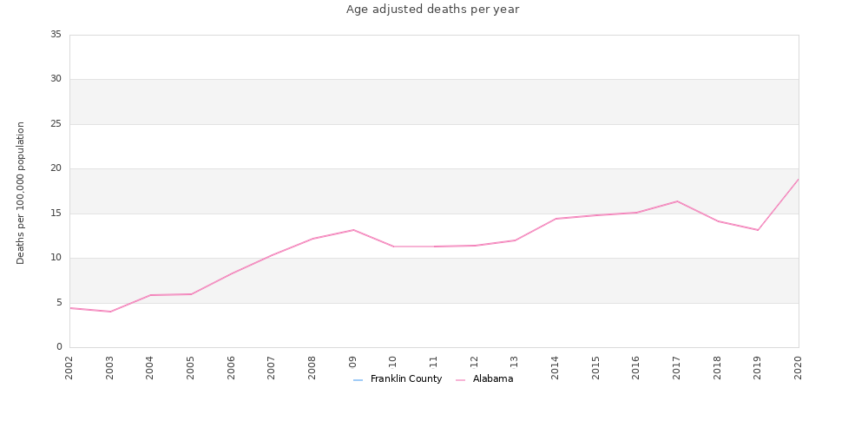
Task: Click the 2002 x-axis label
Action: click(69, 367)
